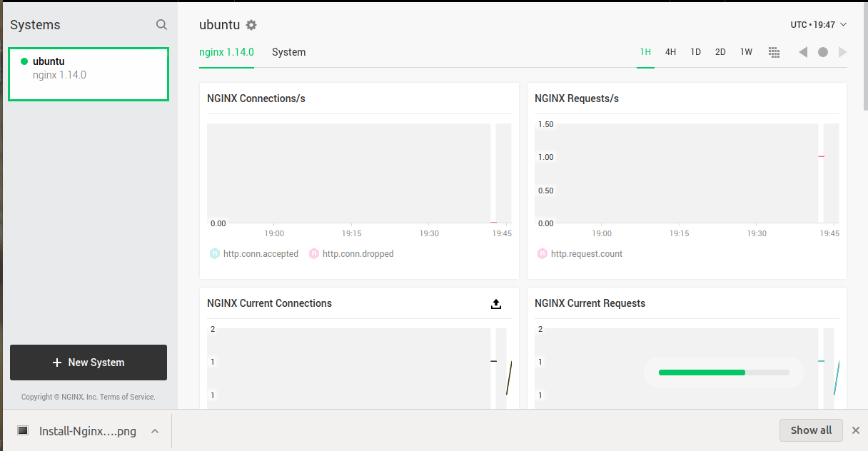Image resolution: width=868 pixels, height=451 pixels.
Task: Expand the Install-Nginx download options chevron
Action: [x=155, y=430]
